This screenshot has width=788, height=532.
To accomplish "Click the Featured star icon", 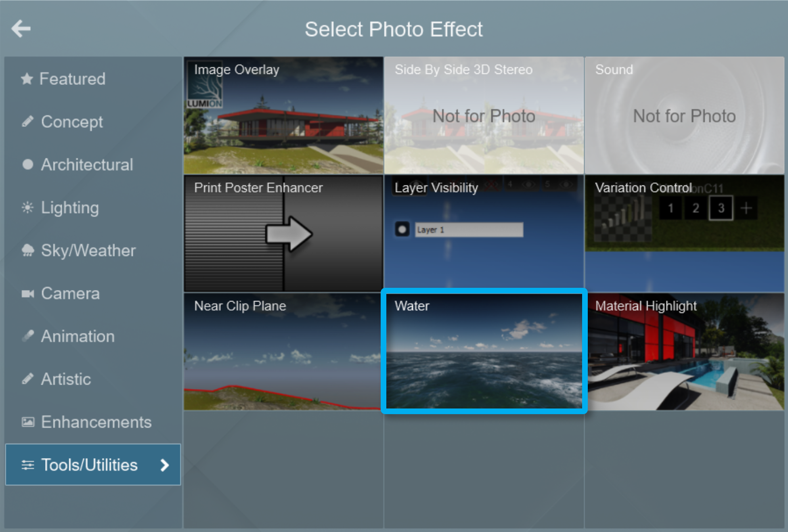I will [27, 79].
